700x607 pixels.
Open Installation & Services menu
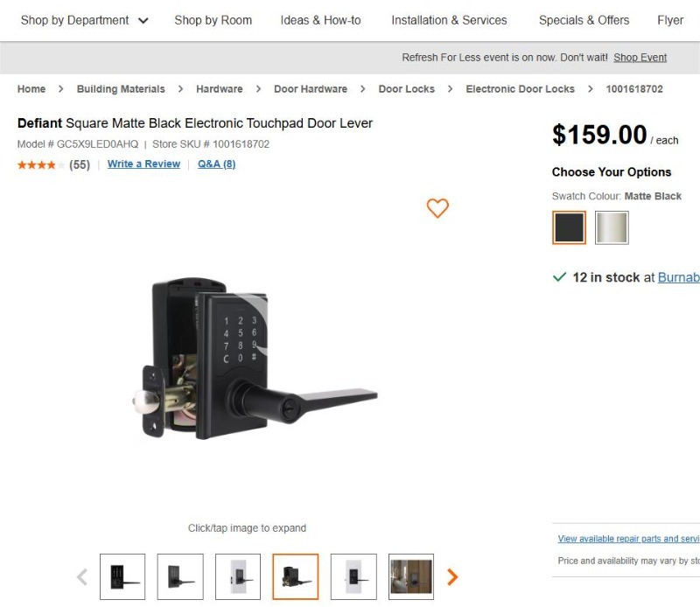[x=449, y=20]
